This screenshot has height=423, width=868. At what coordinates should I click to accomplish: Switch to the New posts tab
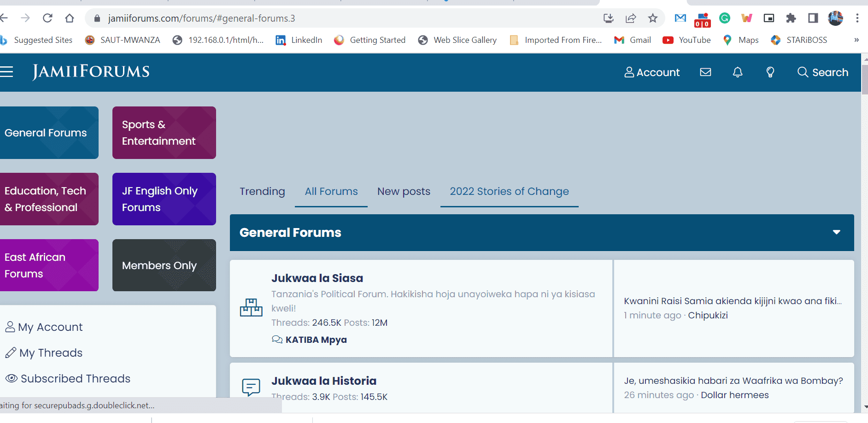pos(404,191)
